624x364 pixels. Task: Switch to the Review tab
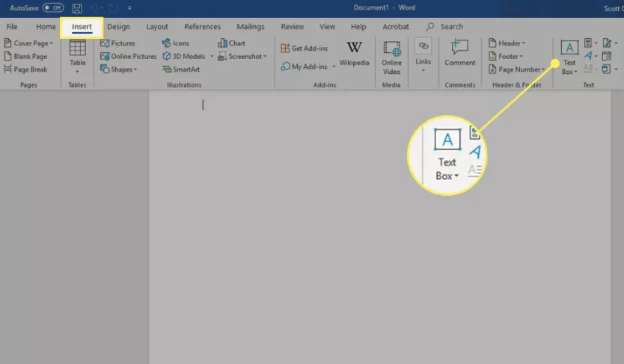pyautogui.click(x=292, y=27)
